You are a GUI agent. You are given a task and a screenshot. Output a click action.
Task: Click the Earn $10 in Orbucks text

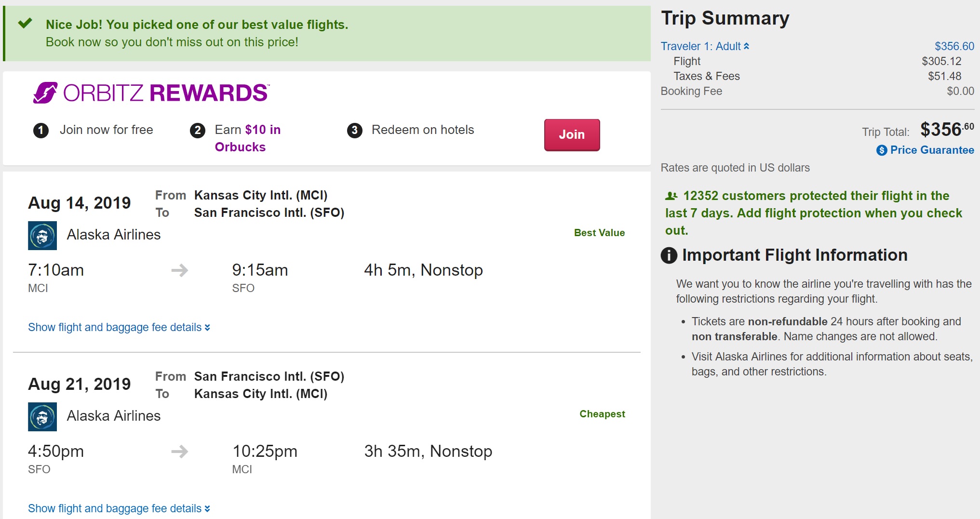[247, 138]
